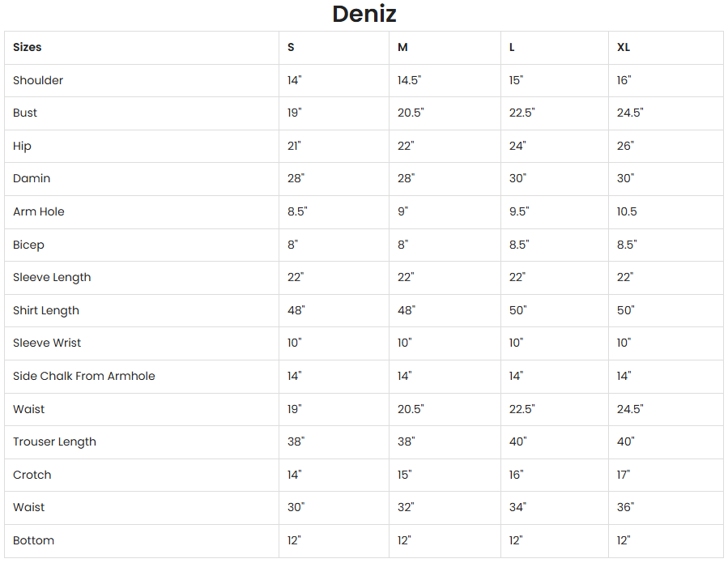This screenshot has height=563, width=728.
Task: Click the Arm Hole row label
Action: point(39,211)
